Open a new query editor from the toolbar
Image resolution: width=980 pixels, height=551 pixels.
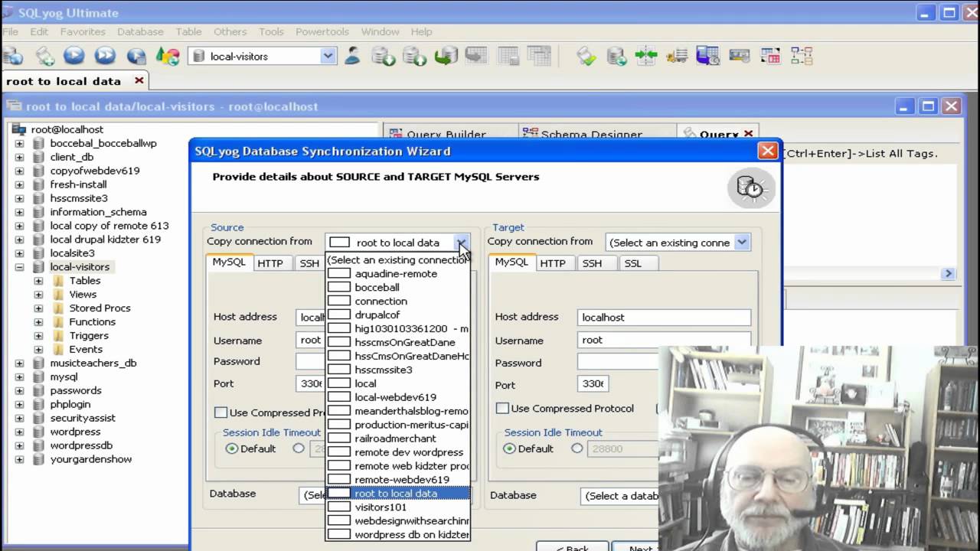pos(44,56)
